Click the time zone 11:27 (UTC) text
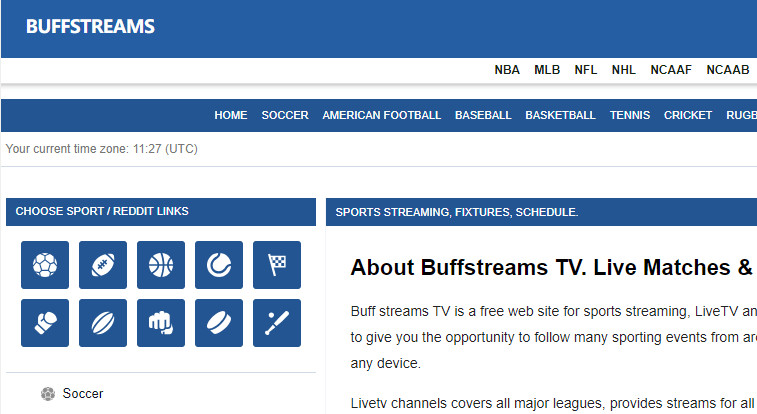The image size is (757, 414). [x=165, y=149]
